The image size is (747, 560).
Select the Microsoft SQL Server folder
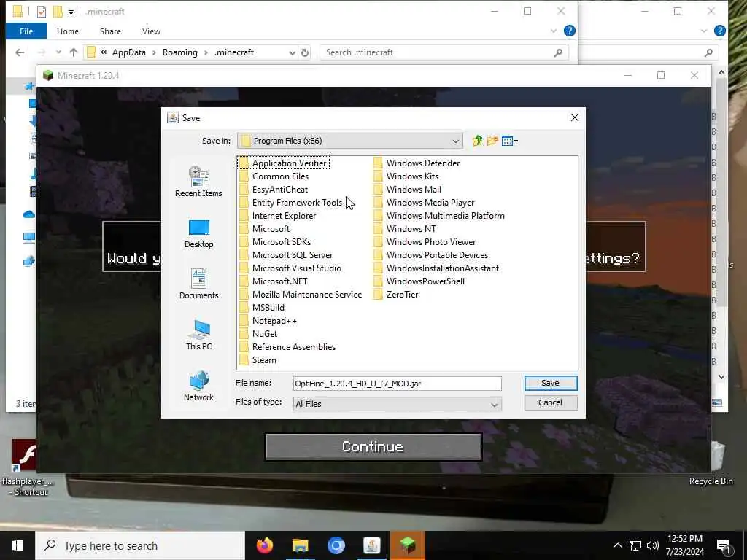pos(286,254)
